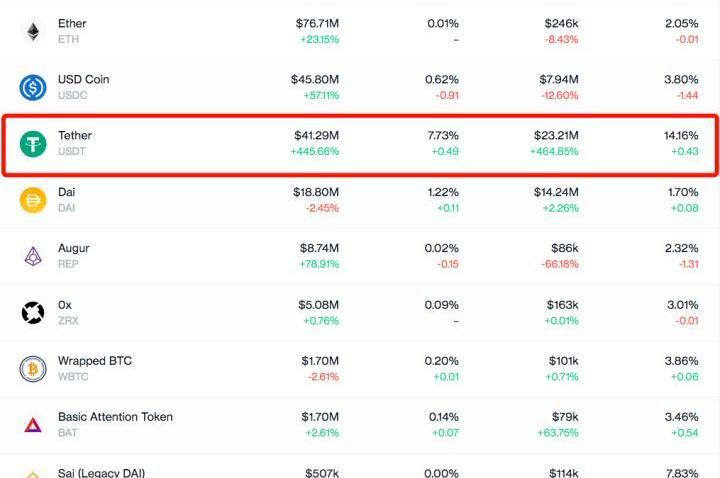Open the Ether asset name link

(x=72, y=23)
